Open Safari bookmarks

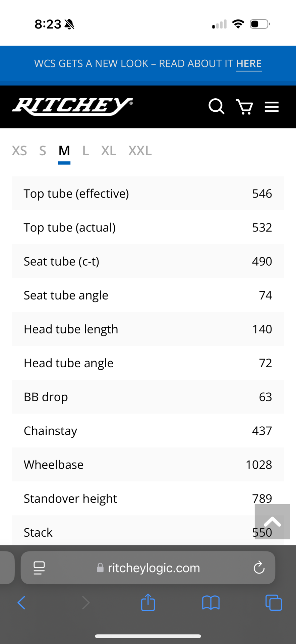click(x=211, y=603)
